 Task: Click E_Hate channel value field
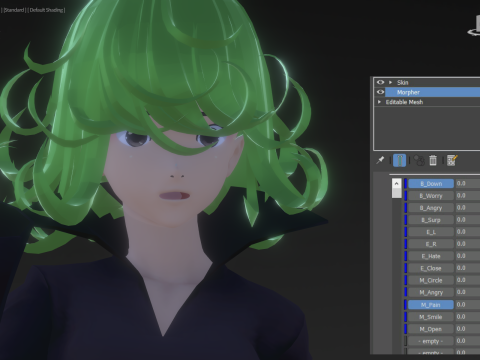coord(468,256)
